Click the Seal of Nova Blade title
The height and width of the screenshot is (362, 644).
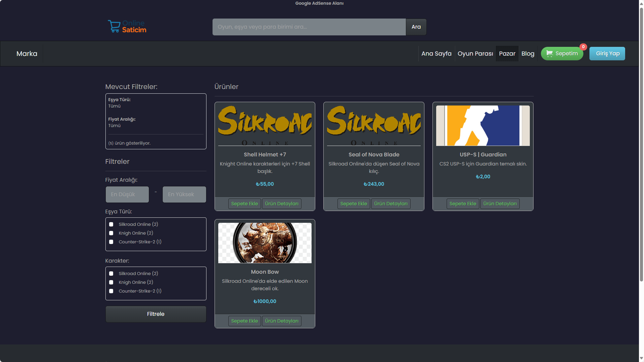[374, 155]
